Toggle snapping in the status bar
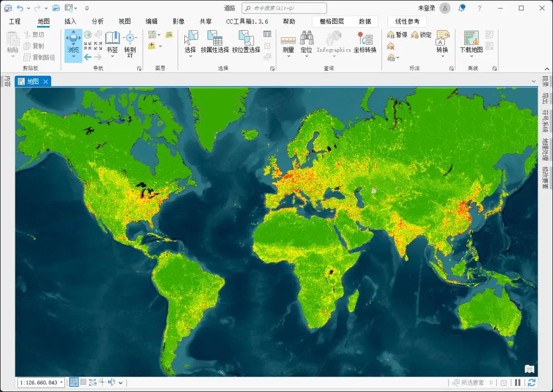The image size is (553, 392). click(x=74, y=382)
